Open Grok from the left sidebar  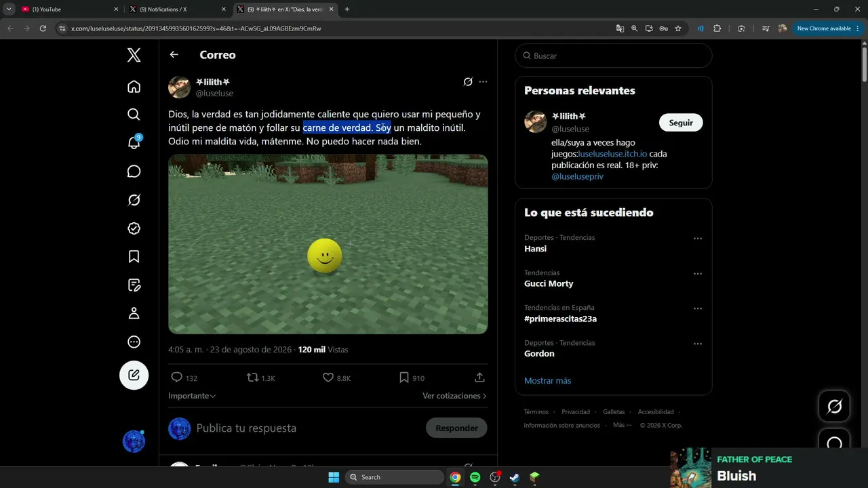134,200
